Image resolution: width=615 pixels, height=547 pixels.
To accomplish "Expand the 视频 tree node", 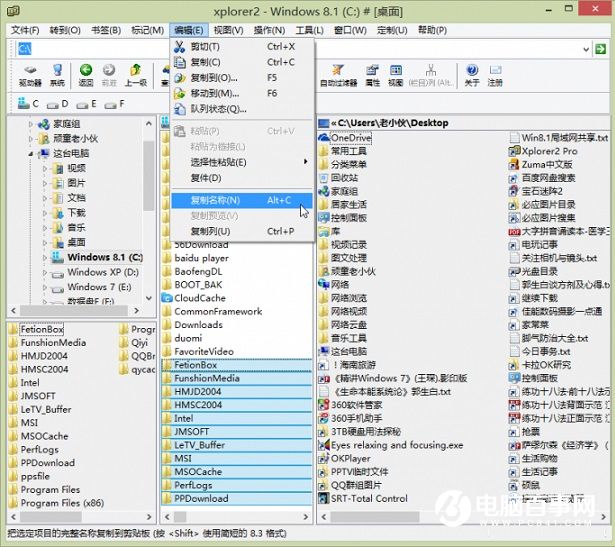I will pos(45,169).
